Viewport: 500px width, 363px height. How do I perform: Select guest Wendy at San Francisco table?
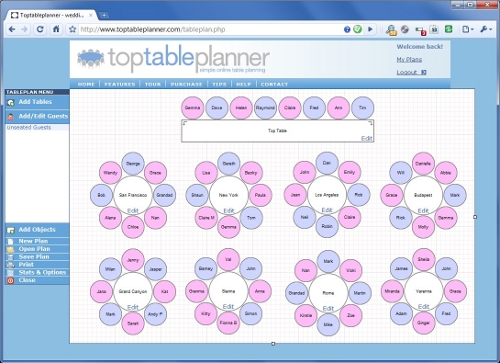coord(110,173)
